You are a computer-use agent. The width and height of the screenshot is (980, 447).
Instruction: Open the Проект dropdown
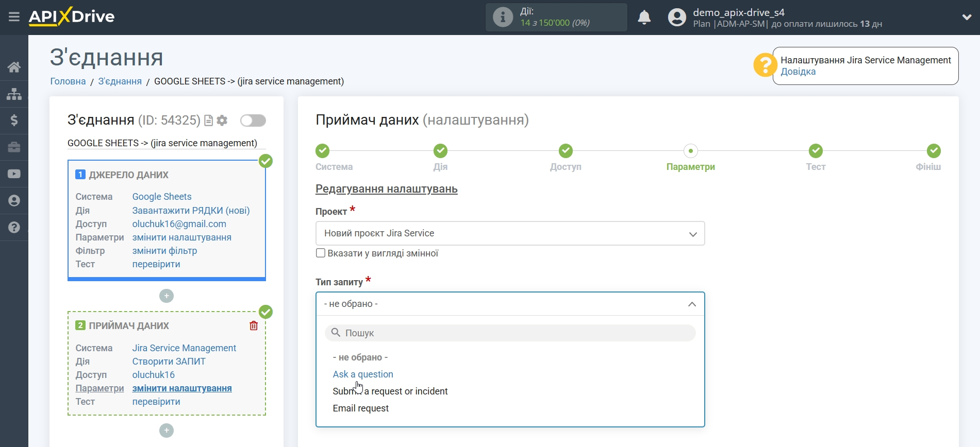(510, 233)
